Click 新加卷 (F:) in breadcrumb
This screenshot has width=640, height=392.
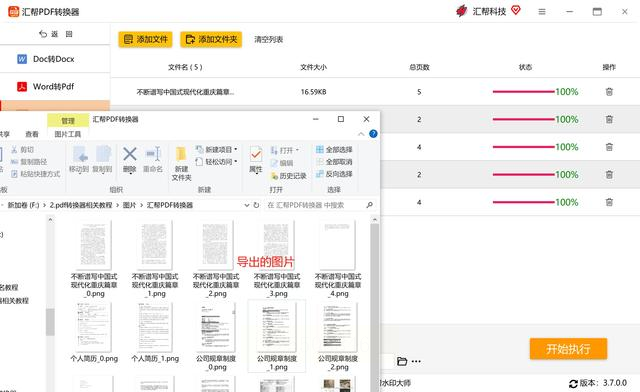pyautogui.click(x=23, y=205)
